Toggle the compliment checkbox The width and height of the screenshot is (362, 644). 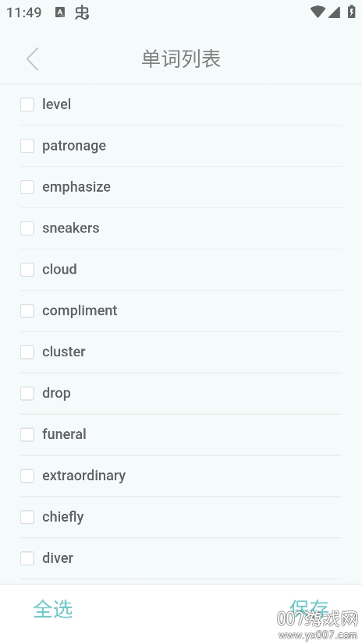point(27,310)
